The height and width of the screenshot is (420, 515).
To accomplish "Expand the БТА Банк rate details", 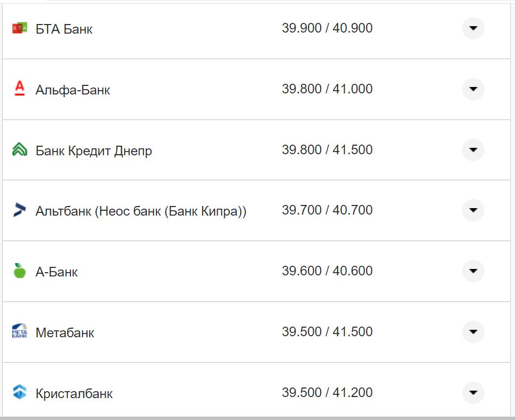I will pyautogui.click(x=473, y=28).
